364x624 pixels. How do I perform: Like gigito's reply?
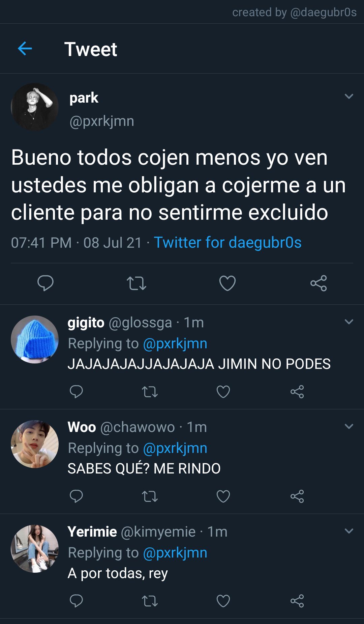[223, 391]
